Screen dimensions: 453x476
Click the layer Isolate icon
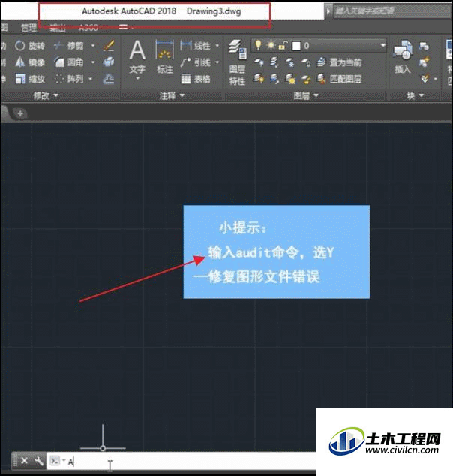(x=274, y=62)
